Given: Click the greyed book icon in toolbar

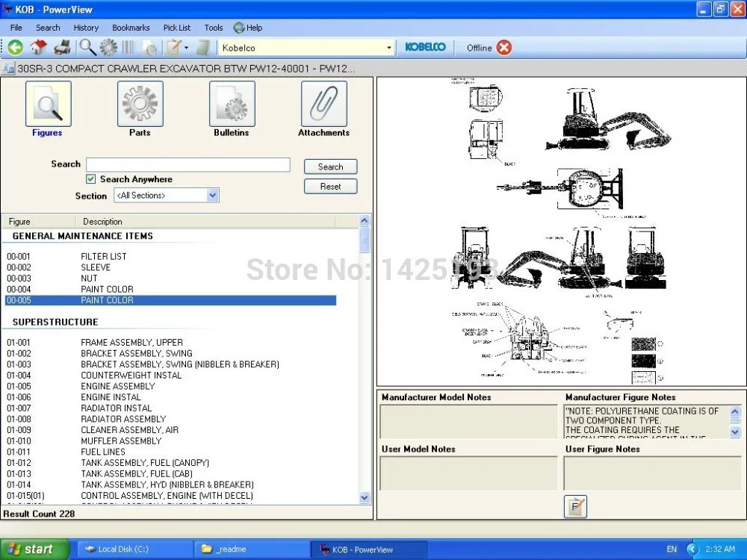Looking at the screenshot, I should [x=203, y=48].
